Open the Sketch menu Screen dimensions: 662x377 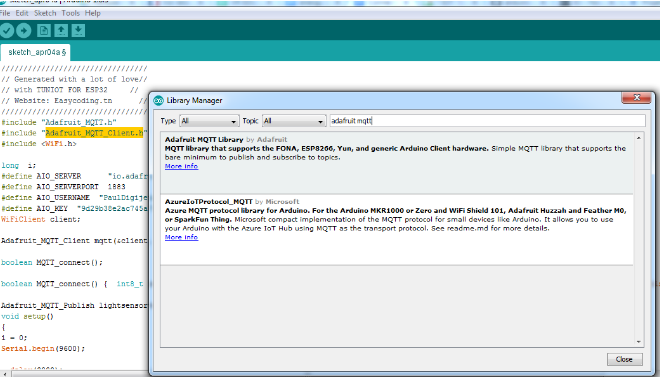[45, 13]
